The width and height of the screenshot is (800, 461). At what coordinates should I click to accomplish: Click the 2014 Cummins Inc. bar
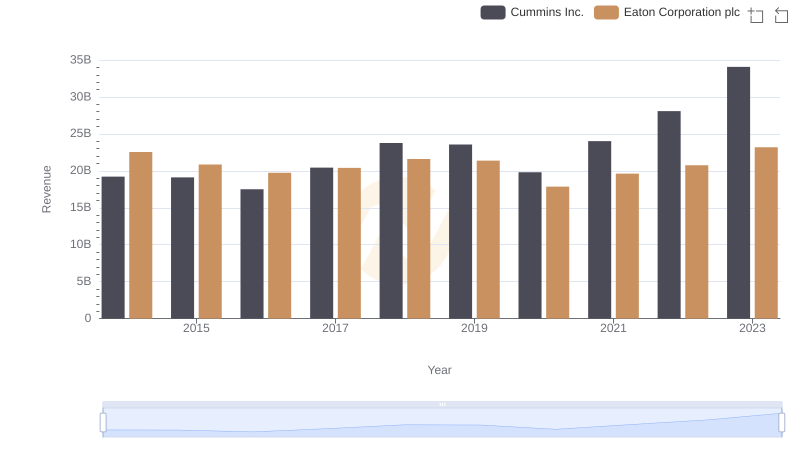coord(113,248)
